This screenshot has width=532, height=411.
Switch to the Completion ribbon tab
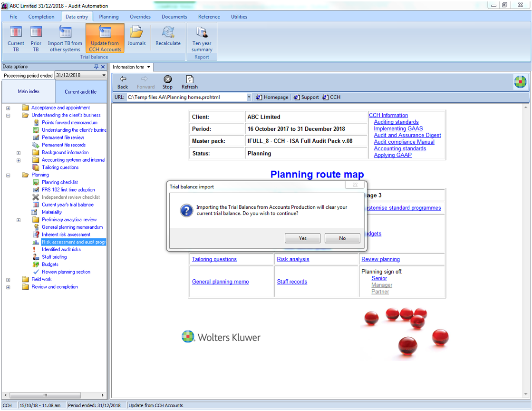pyautogui.click(x=41, y=17)
